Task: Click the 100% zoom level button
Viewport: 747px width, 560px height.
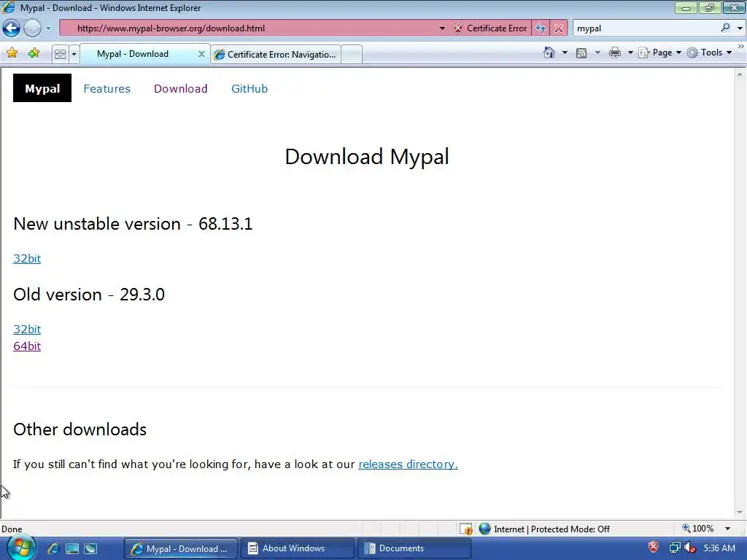Action: tap(698, 529)
